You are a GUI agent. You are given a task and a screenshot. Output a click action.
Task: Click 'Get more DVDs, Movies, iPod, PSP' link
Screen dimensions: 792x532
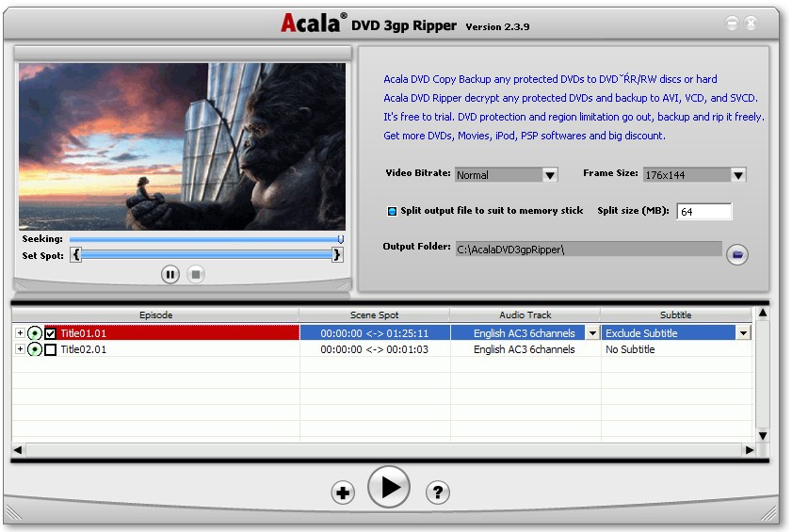point(525,136)
